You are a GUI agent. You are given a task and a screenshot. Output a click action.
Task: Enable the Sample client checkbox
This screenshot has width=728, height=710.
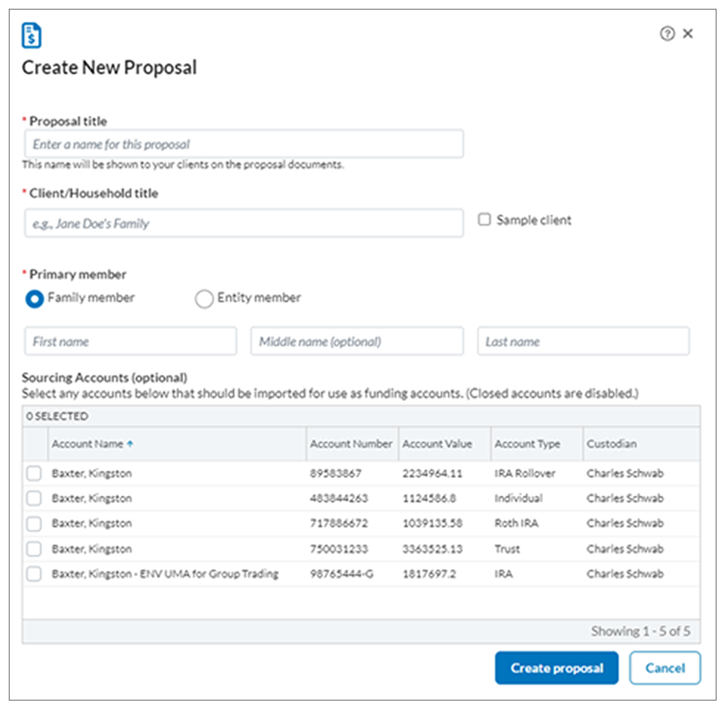(x=484, y=220)
